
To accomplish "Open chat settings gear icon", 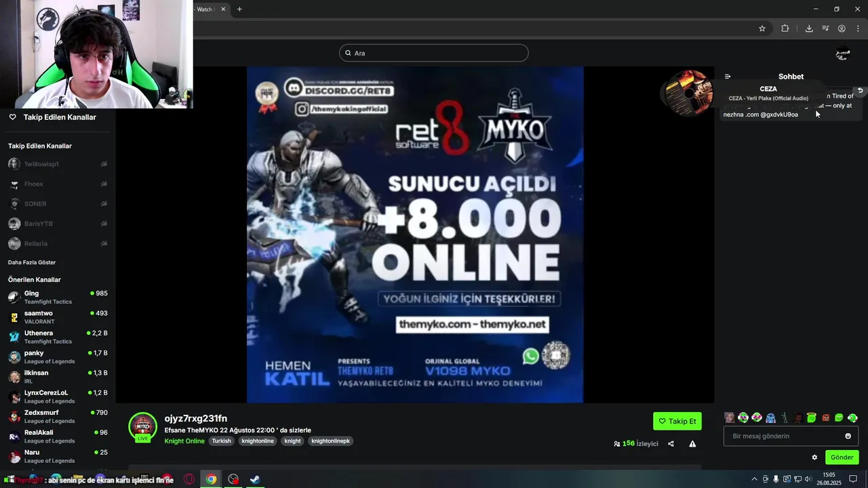I will coord(814,457).
